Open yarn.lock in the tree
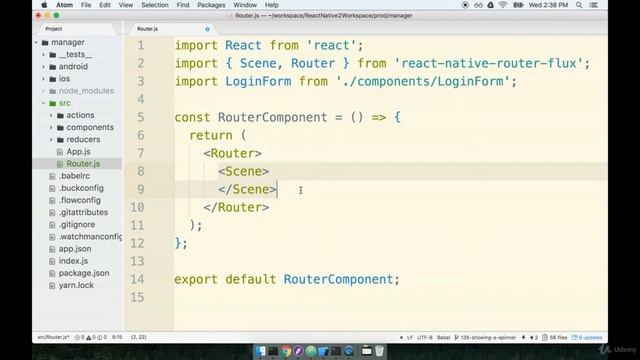 pos(76,285)
